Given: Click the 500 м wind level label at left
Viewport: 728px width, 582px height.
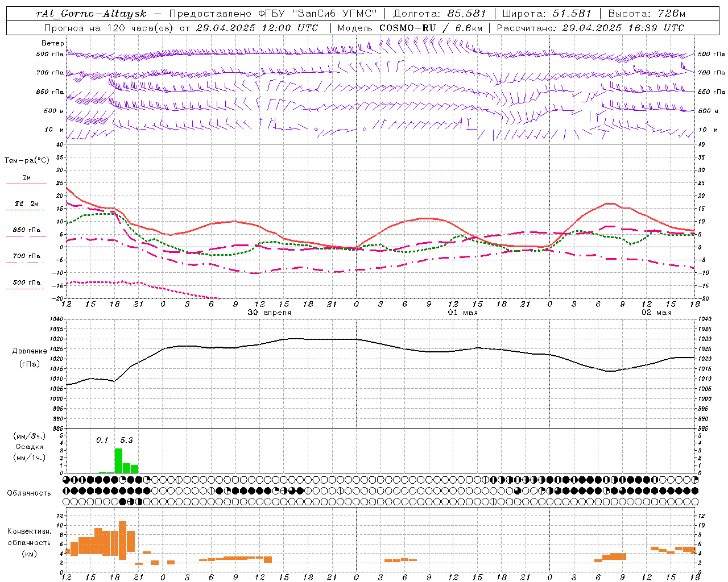Looking at the screenshot, I should (54, 111).
